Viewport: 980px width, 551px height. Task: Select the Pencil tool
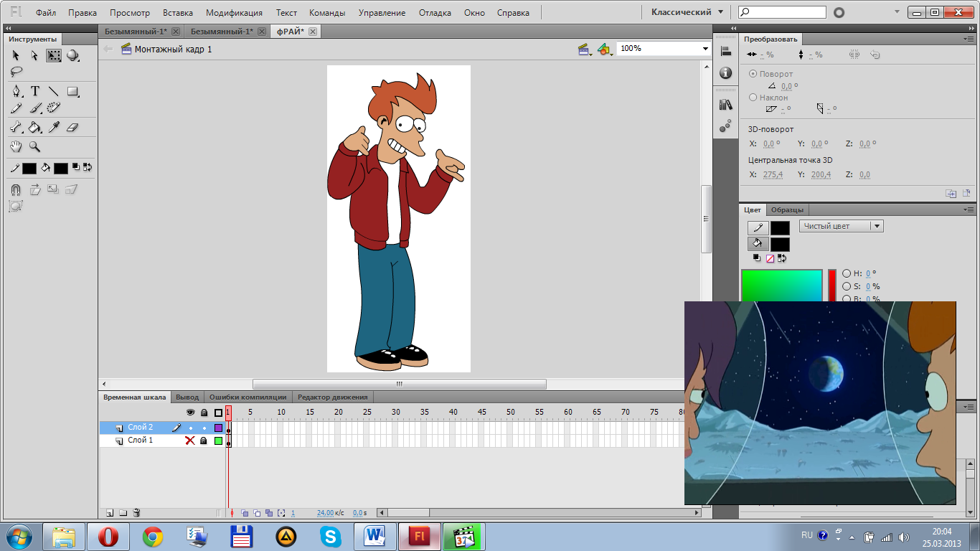click(x=16, y=108)
